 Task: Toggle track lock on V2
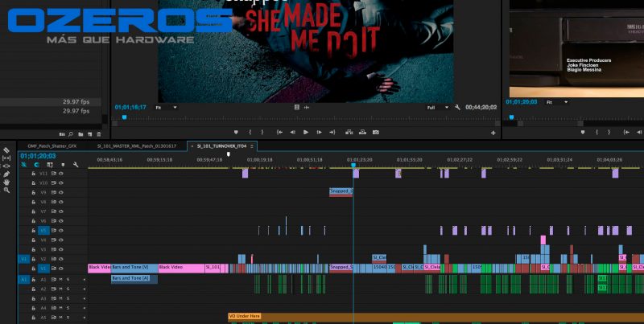[34, 259]
